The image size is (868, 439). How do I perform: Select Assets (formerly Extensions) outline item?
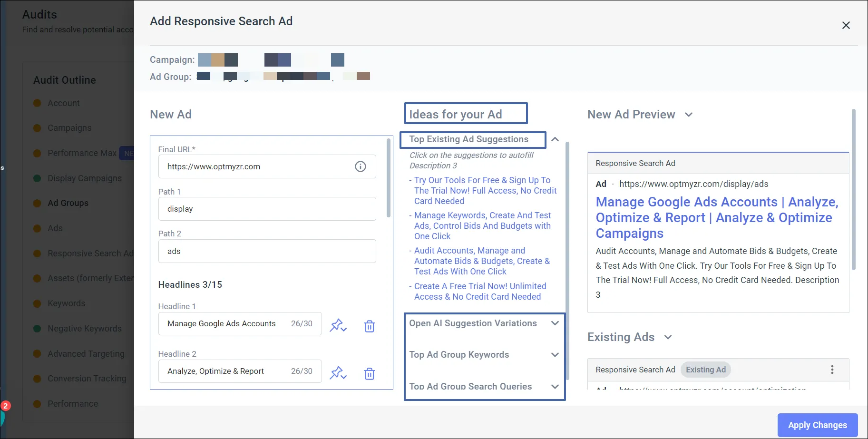click(90, 278)
